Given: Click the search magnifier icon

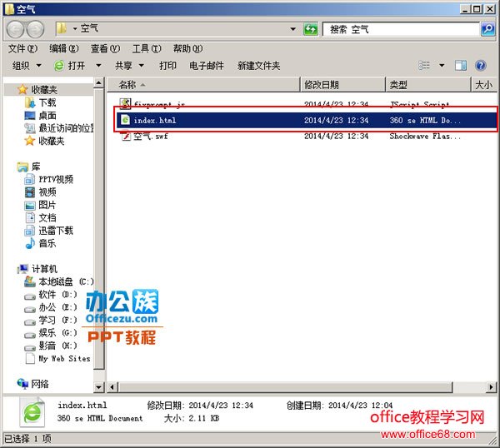Looking at the screenshot, I should point(487,29).
